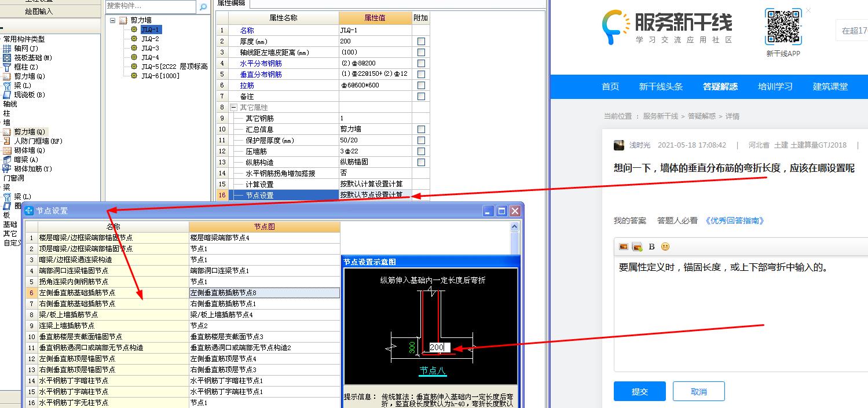Viewport: 868px width, 408px height.
Task: Open 答疑解惑 navigation item
Action: [x=720, y=87]
